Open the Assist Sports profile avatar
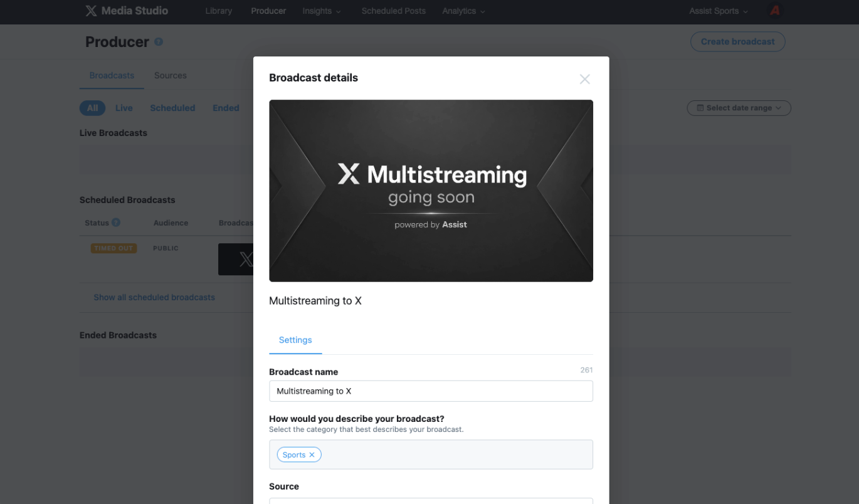This screenshot has height=504, width=859. point(775,11)
